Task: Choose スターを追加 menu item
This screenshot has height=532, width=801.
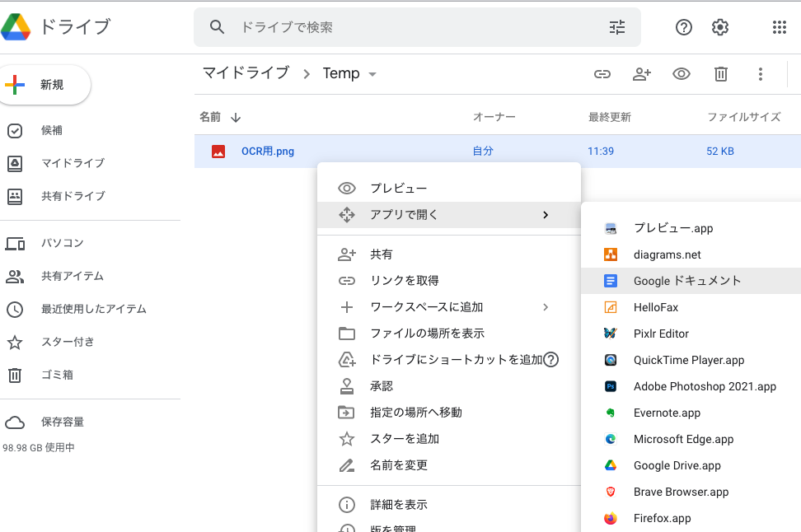Action: pyautogui.click(x=449, y=439)
